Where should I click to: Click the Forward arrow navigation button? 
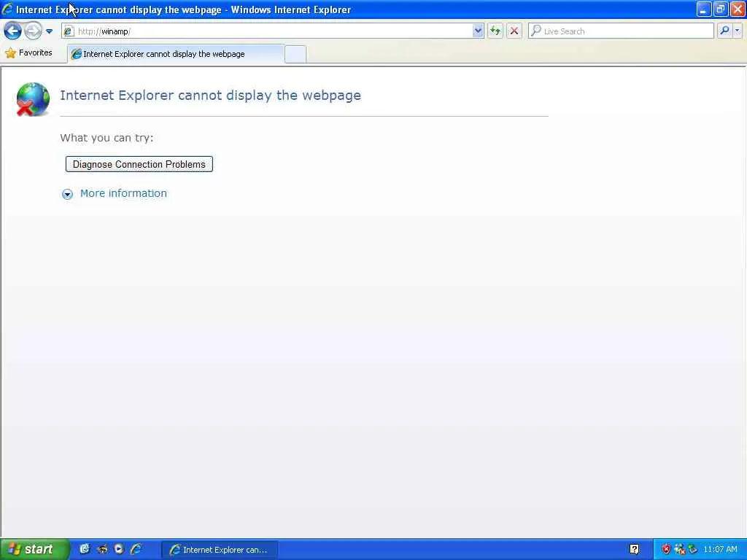pyautogui.click(x=33, y=31)
